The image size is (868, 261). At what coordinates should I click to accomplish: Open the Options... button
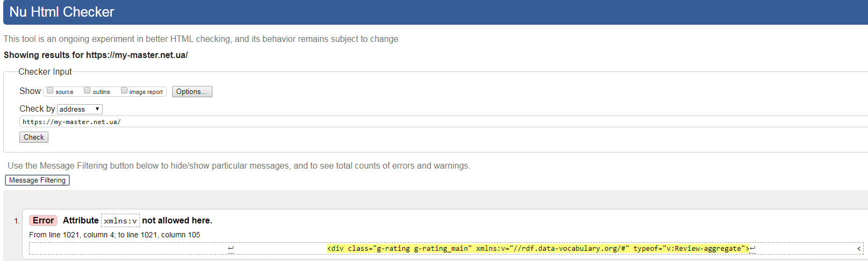coord(192,92)
